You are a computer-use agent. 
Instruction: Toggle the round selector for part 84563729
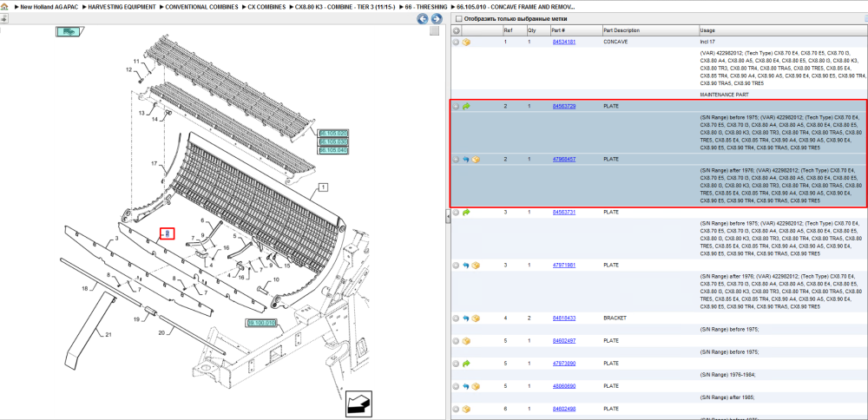point(457,106)
